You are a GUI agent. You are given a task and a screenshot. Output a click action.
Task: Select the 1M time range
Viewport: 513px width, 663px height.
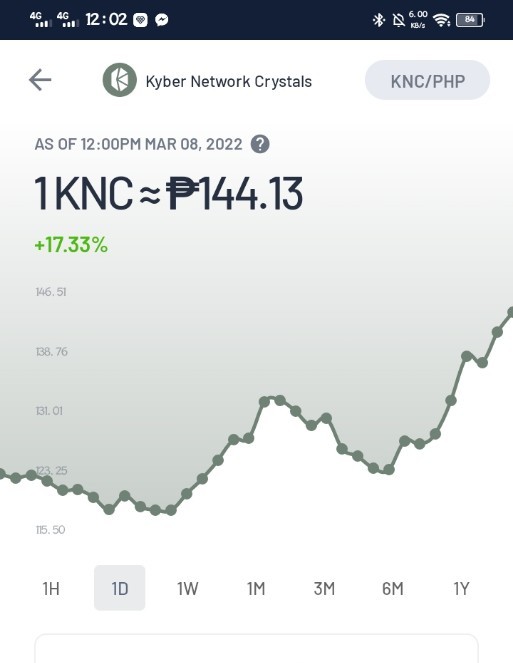(x=256, y=588)
